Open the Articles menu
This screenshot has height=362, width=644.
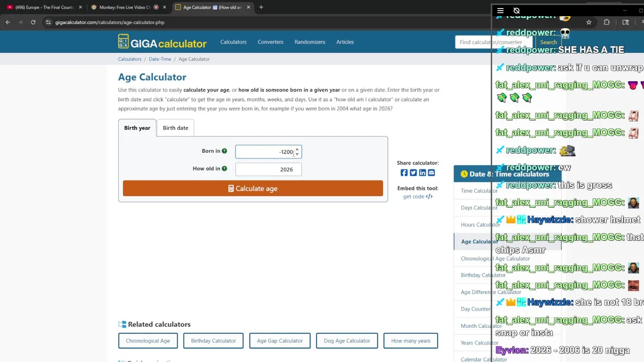coord(345,42)
